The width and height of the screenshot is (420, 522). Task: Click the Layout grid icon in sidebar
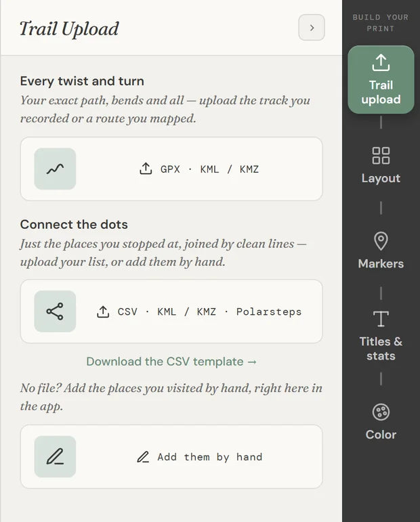(381, 156)
